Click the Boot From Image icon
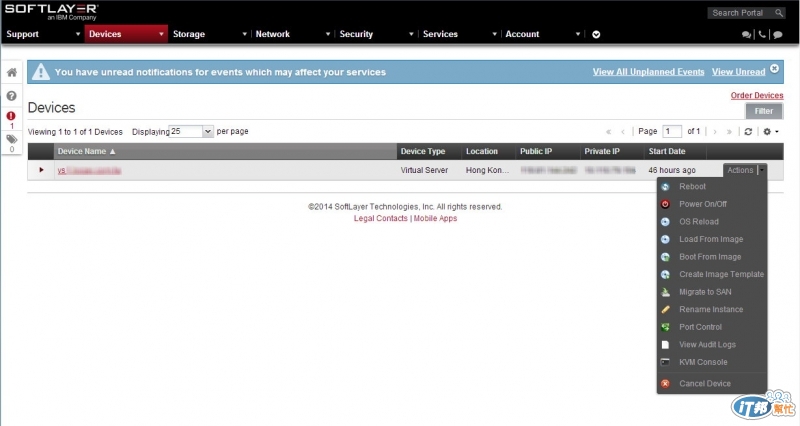Viewport: 800px width, 426px height. click(x=665, y=257)
